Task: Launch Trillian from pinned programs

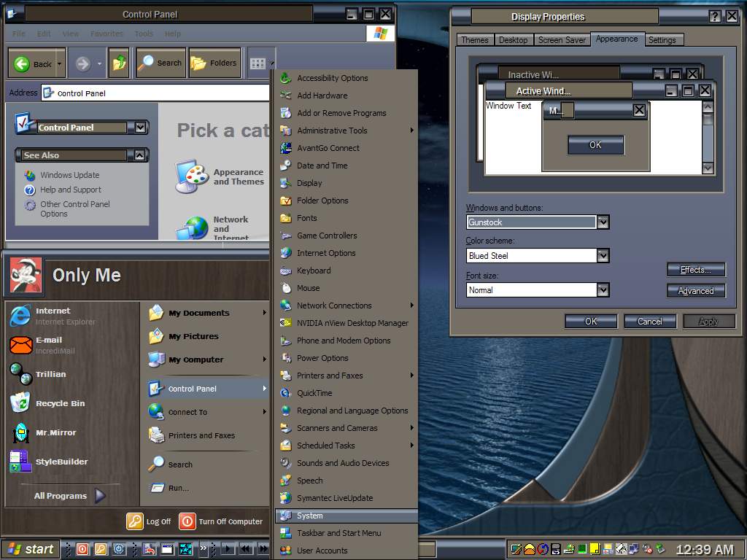Action: pos(20,374)
